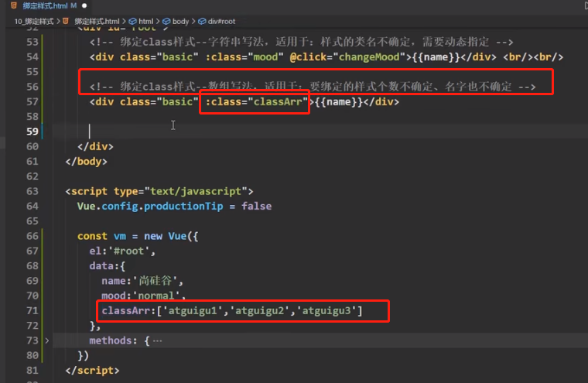Screen dimensions: 588x383
Task: Click the body symbol breadcrumb
Action: [x=180, y=22]
